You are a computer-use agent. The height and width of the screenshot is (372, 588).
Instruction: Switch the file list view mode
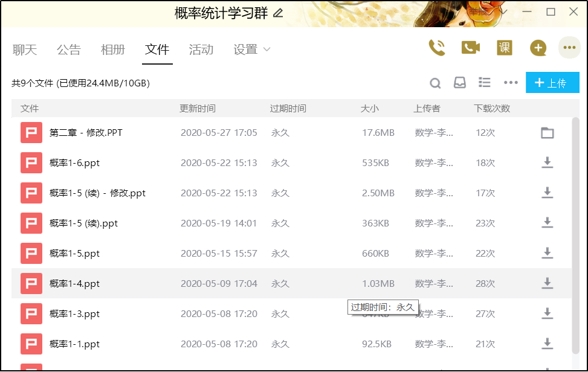point(484,83)
